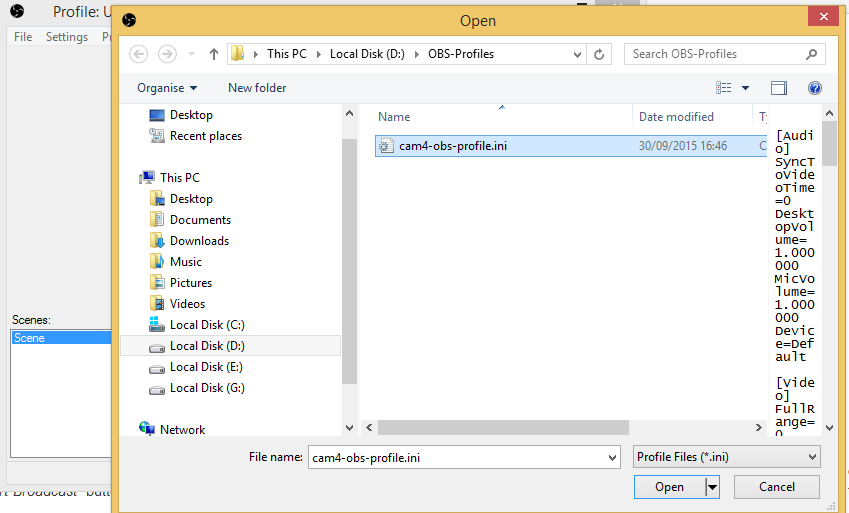
Task: Select Local Disk (C:) in navigation tree
Action: pos(206,325)
